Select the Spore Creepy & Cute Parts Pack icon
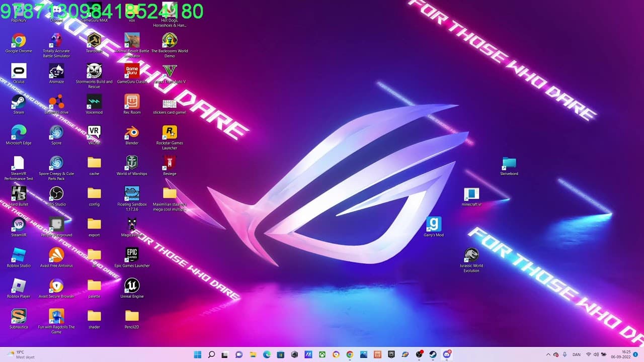644x362 pixels. 56,168
